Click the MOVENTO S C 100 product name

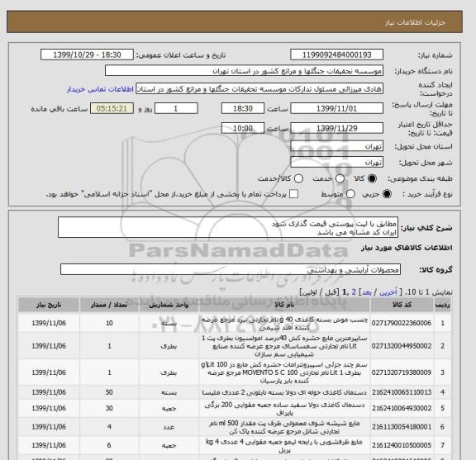click(284, 372)
